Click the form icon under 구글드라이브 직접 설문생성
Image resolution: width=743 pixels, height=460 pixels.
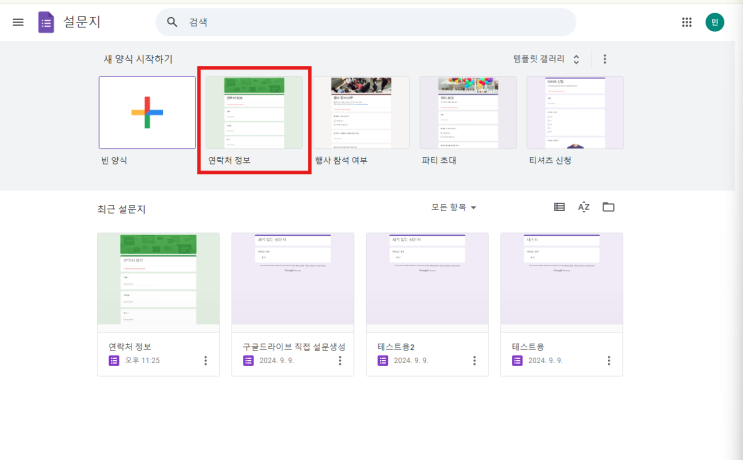coord(248,361)
